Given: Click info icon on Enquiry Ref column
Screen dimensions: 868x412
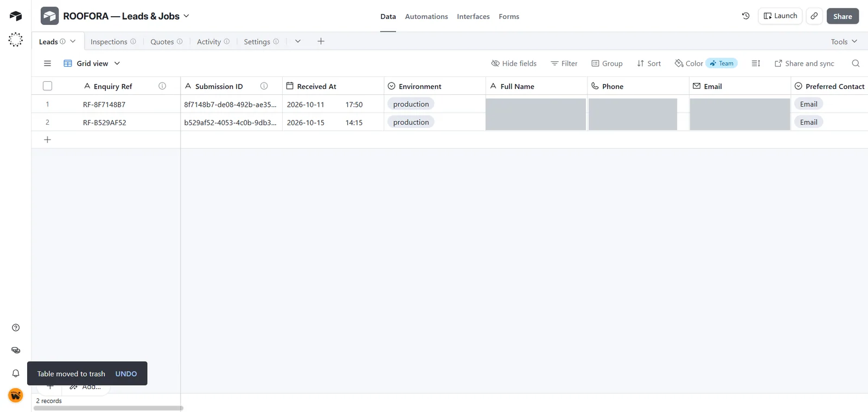Looking at the screenshot, I should coord(162,86).
